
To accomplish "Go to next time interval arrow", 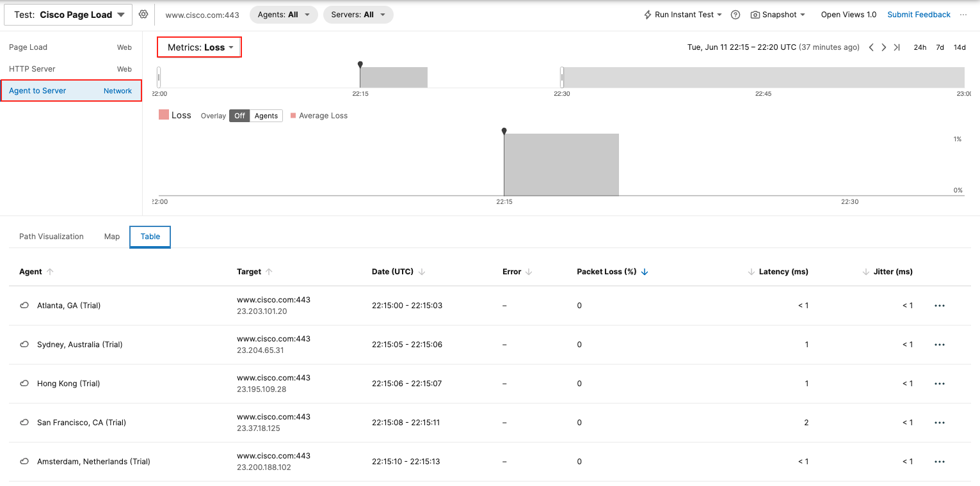I will [x=884, y=47].
